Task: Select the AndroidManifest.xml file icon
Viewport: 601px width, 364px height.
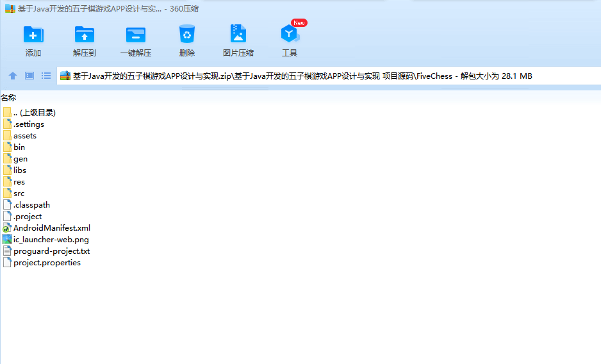Action: point(7,228)
